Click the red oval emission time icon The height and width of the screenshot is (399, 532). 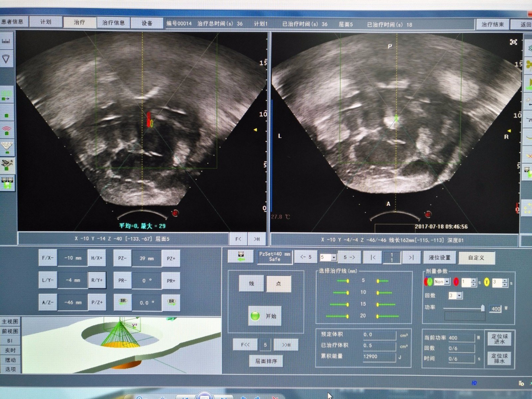point(456,282)
